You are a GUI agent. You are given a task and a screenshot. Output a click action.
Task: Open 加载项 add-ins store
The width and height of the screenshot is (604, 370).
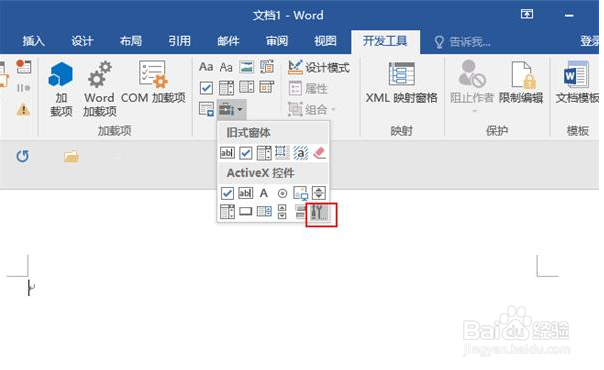[x=61, y=89]
